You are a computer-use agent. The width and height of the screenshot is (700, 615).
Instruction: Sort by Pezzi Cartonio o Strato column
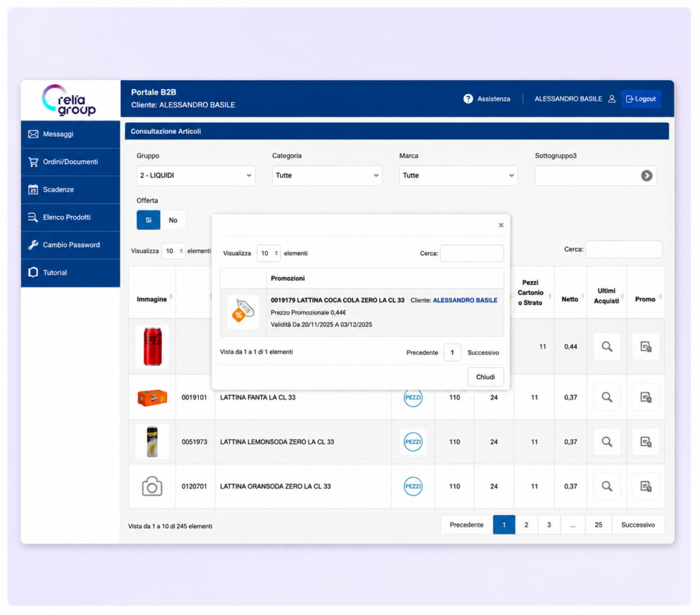533,293
